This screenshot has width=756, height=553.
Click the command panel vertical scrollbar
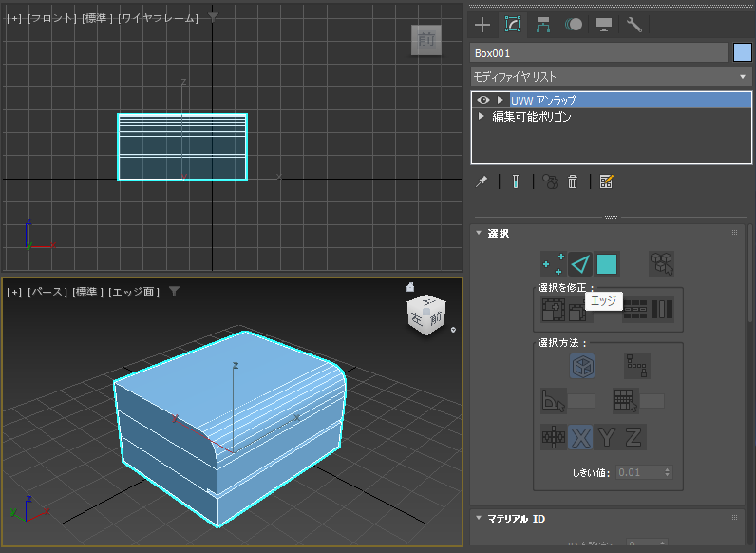[x=750, y=273]
